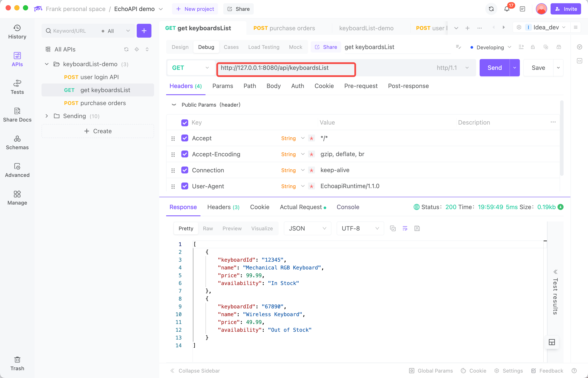Image resolution: width=588 pixels, height=378 pixels.
Task: Toggle the select-all headers Key checkbox
Action: (185, 122)
